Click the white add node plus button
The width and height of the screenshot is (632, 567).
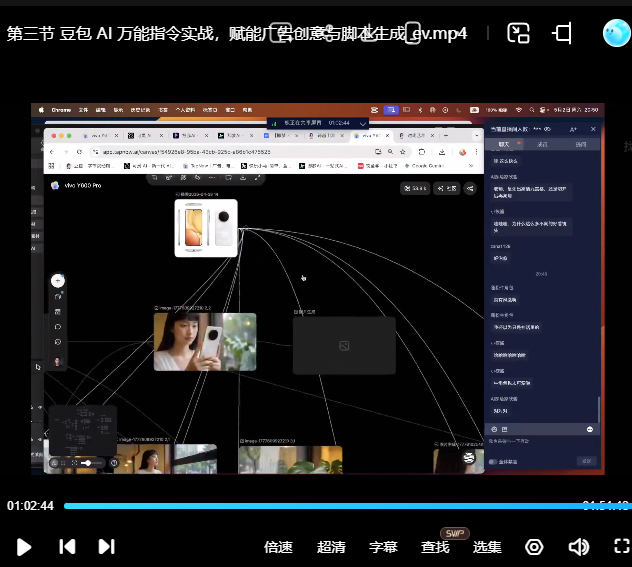[58, 280]
